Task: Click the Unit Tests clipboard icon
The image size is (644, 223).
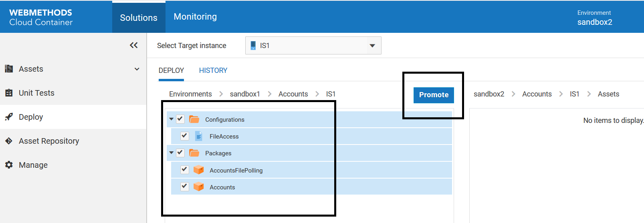Action: click(9, 93)
